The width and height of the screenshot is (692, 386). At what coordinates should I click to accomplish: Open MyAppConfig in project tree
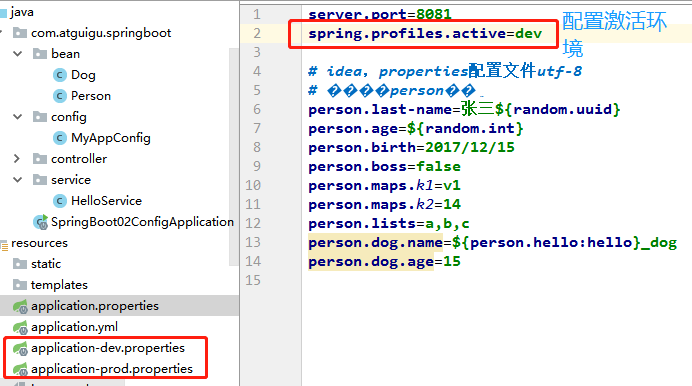111,138
